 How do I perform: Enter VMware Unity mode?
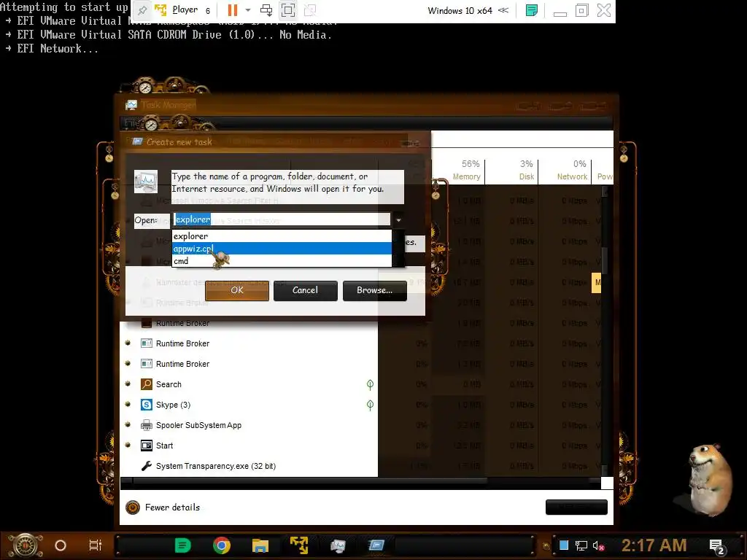[x=309, y=10]
